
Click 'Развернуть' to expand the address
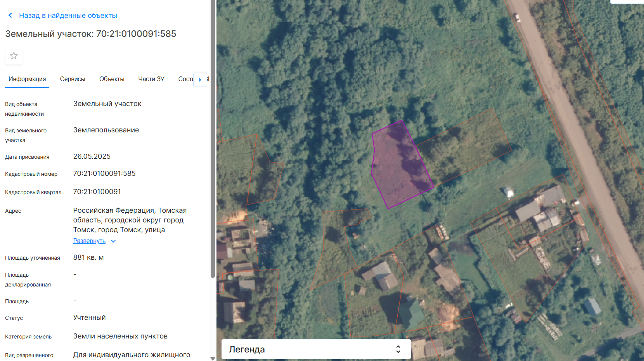(89, 241)
